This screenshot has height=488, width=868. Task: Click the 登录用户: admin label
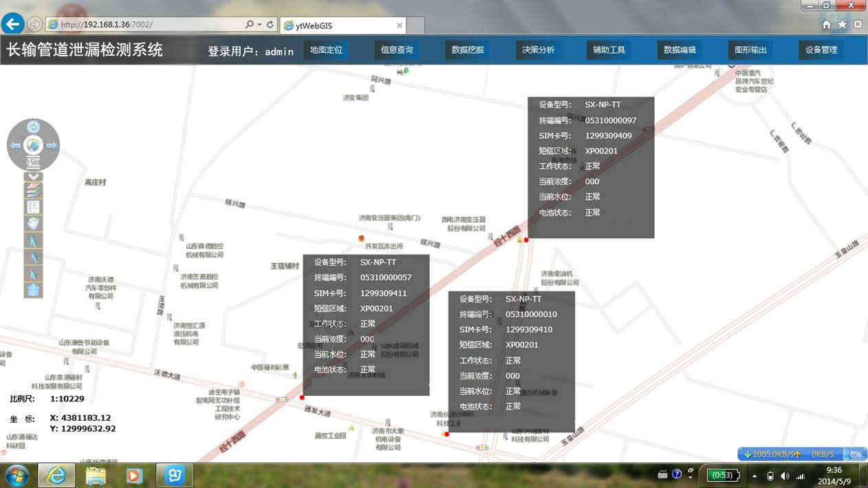(251, 51)
